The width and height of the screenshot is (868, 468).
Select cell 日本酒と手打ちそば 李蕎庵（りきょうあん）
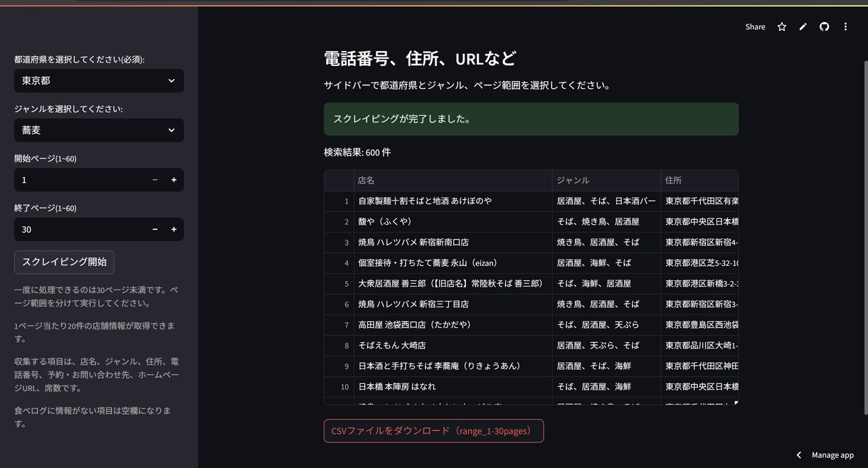coord(452,366)
